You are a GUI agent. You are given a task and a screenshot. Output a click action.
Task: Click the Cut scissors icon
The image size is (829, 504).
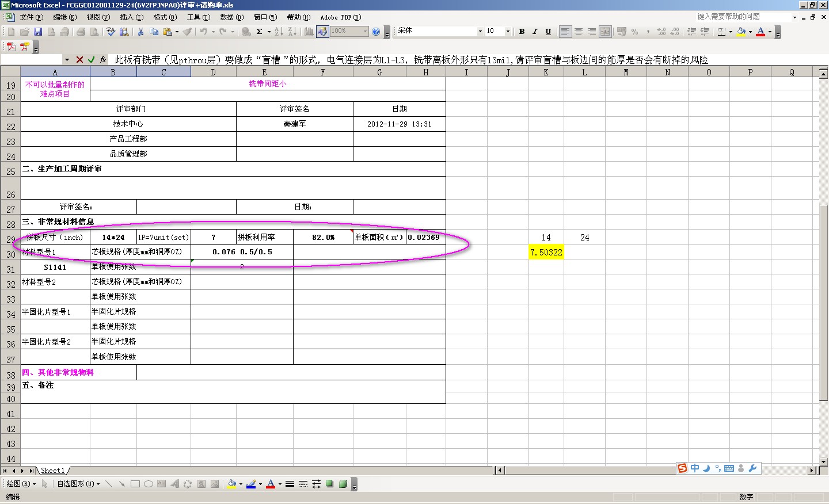tap(140, 32)
